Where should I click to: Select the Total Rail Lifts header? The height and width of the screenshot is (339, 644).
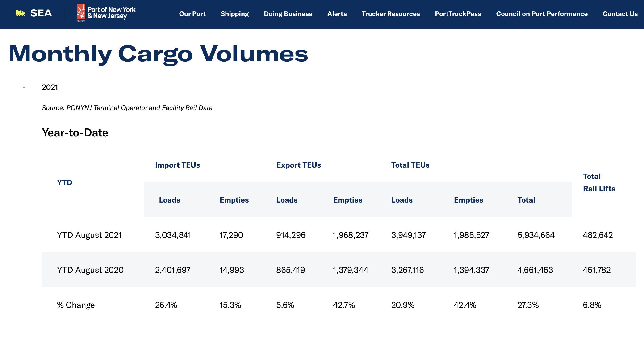599,182
